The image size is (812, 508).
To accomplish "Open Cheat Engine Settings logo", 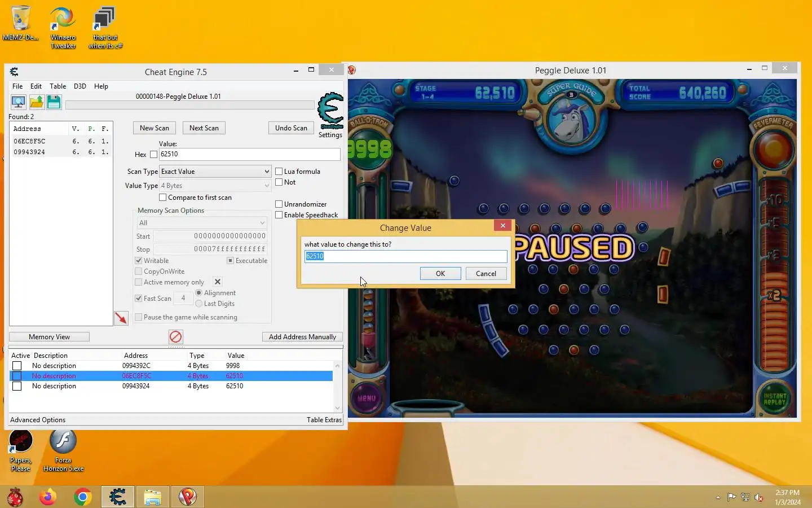I will tap(330, 116).
